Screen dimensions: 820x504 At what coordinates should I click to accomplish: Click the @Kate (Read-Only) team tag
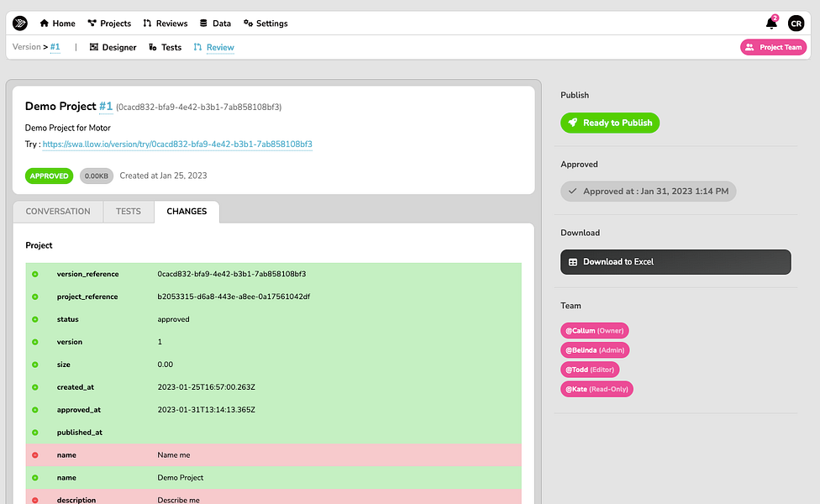597,389
